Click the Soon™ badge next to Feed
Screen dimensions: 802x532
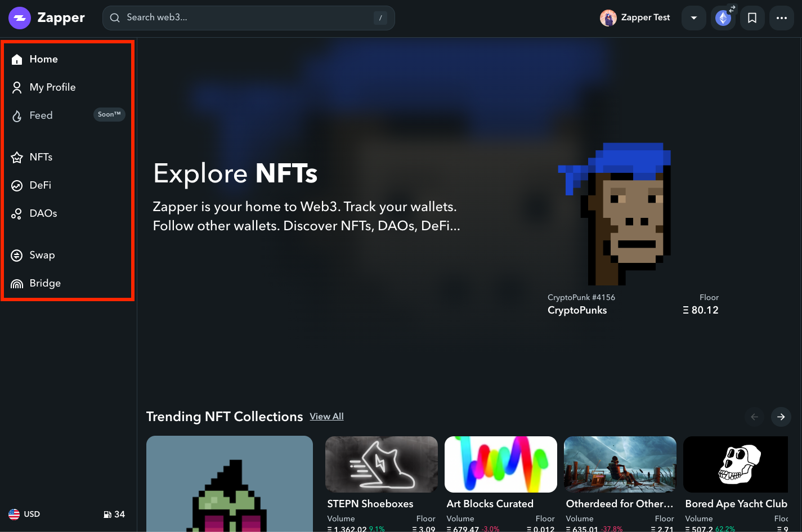pos(109,114)
